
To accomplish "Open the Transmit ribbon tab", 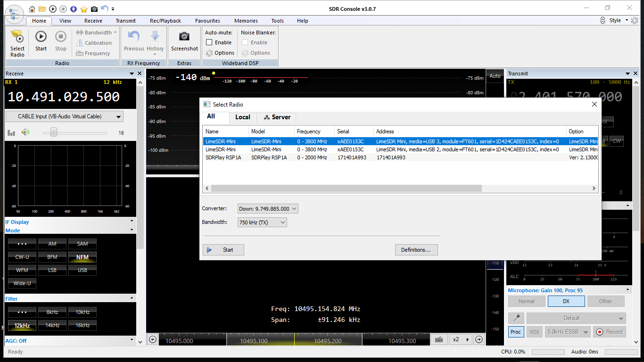I will (126, 21).
